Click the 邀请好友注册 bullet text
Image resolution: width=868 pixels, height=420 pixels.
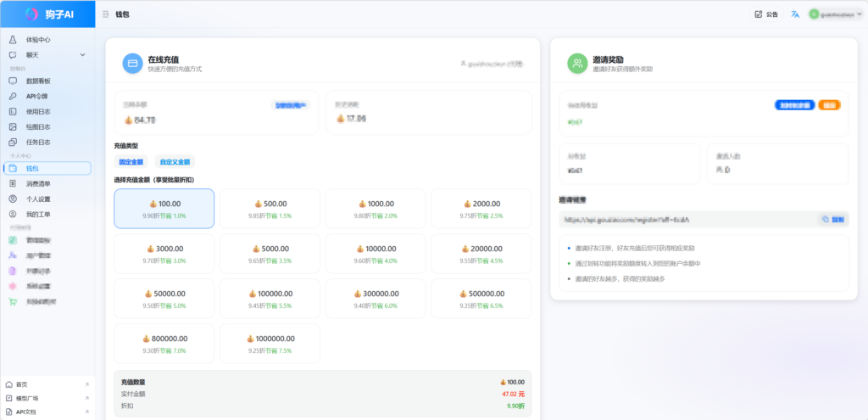click(x=635, y=249)
